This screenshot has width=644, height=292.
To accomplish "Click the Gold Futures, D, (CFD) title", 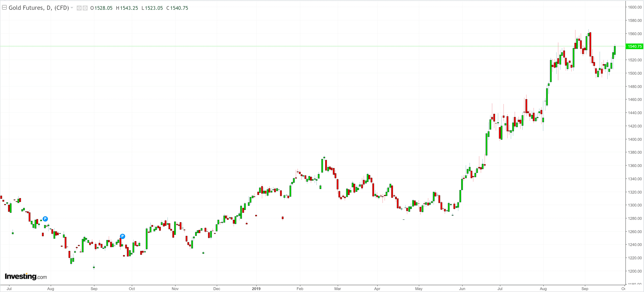I will tap(39, 8).
